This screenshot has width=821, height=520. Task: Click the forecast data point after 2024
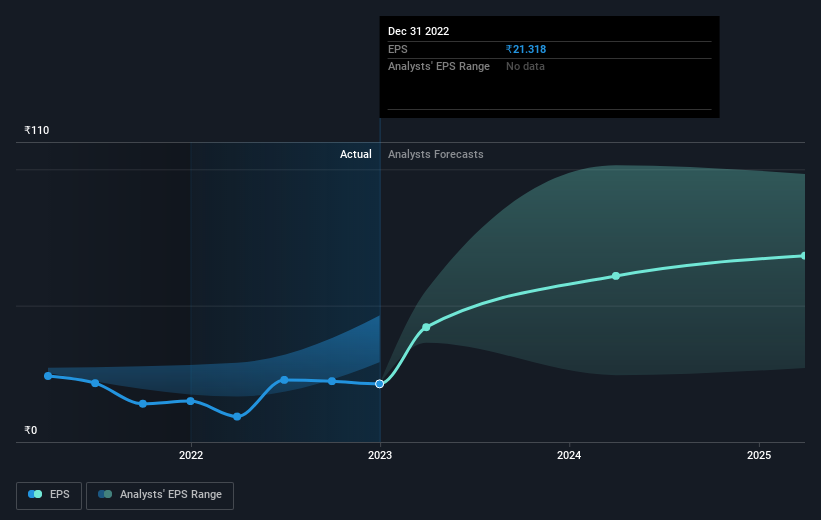click(x=616, y=276)
